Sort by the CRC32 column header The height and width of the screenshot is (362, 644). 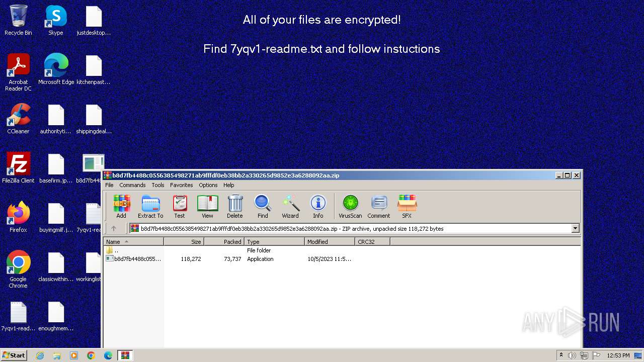coord(373,242)
